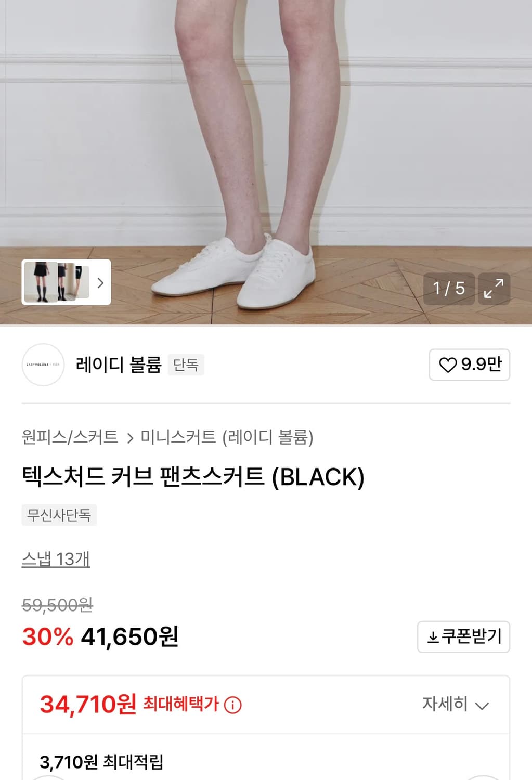Tap the heart like icon 9.9만
Viewport: 532px width, 780px height.
pyautogui.click(x=447, y=365)
